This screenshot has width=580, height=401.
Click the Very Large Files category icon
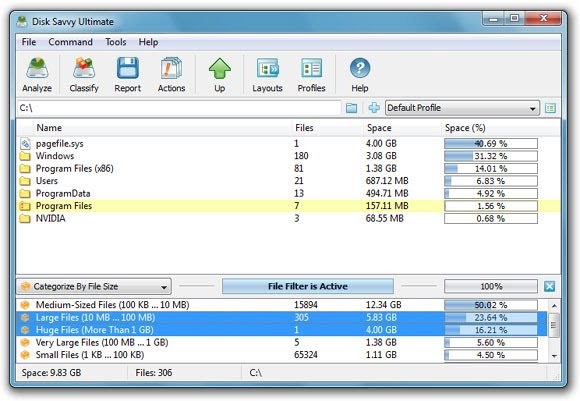point(25,342)
